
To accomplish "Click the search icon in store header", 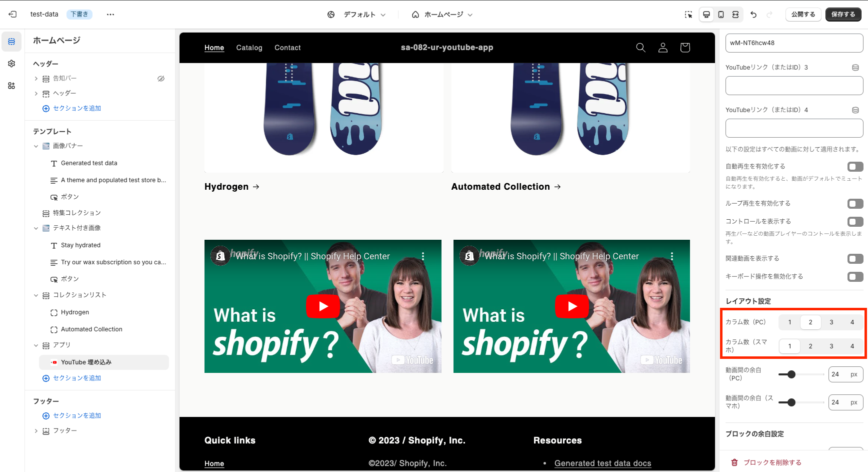I will pos(640,48).
